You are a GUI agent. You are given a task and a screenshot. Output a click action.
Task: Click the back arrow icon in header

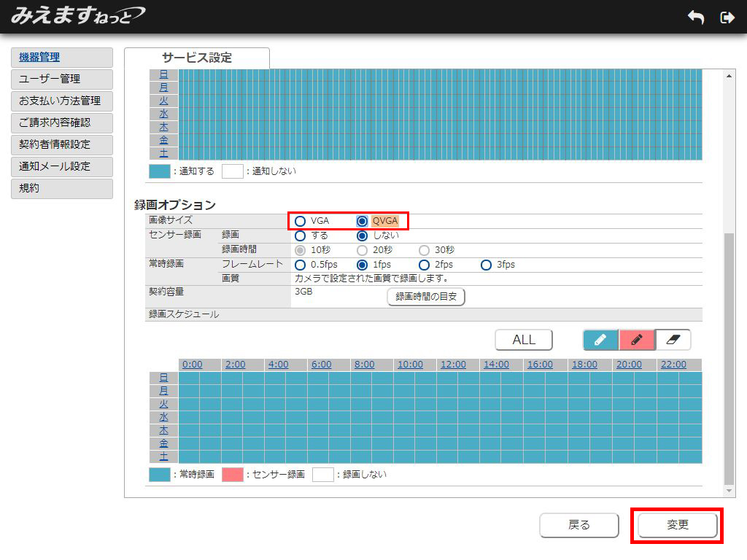[x=695, y=17]
